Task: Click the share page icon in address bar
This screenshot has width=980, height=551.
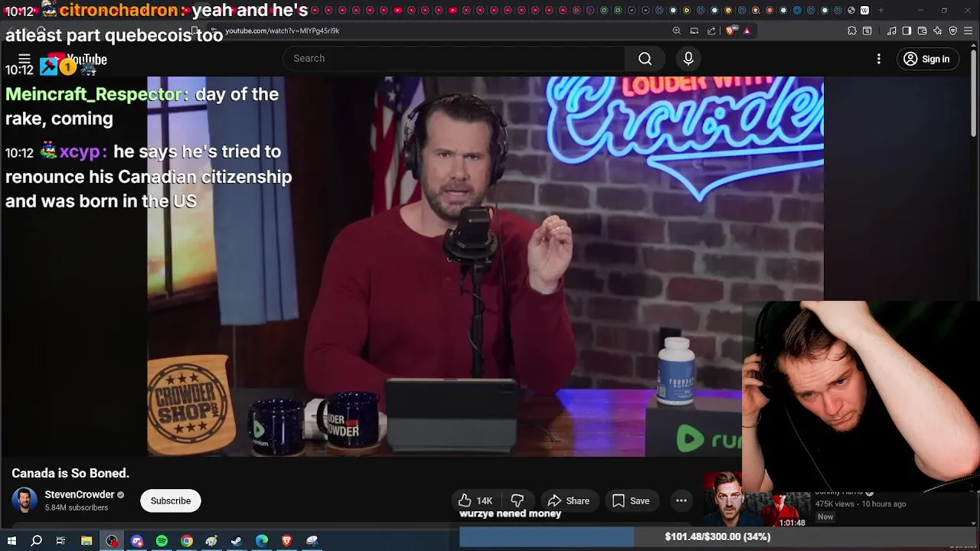Action: [x=712, y=31]
